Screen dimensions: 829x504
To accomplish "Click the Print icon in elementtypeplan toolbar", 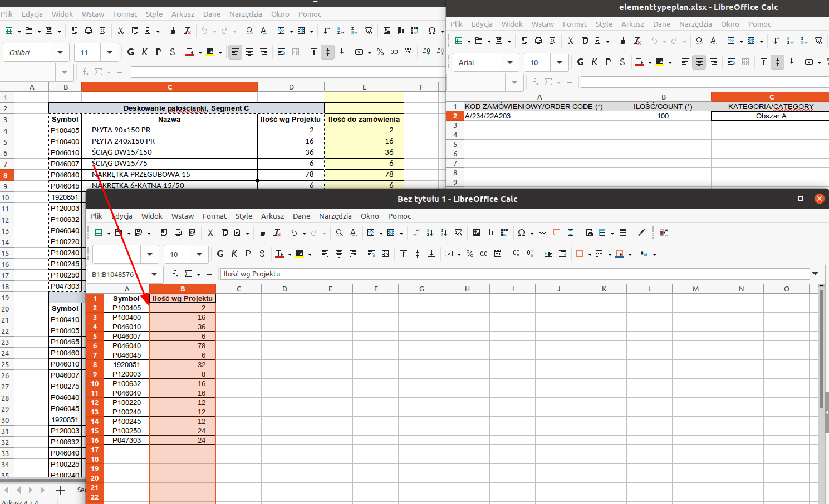I will coord(538,41).
